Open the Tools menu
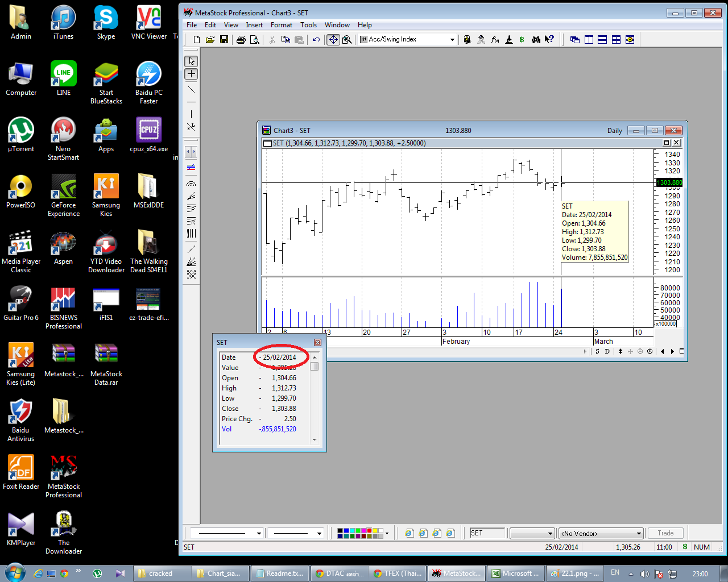 308,25
